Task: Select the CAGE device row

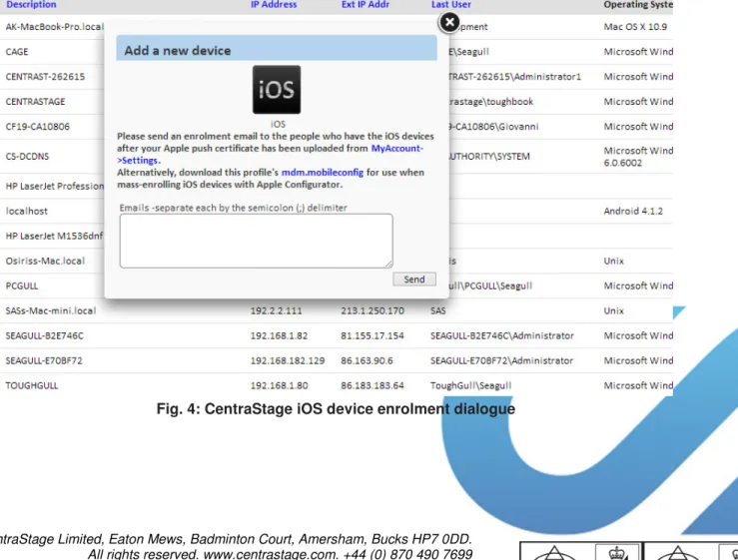Action: coord(17,52)
